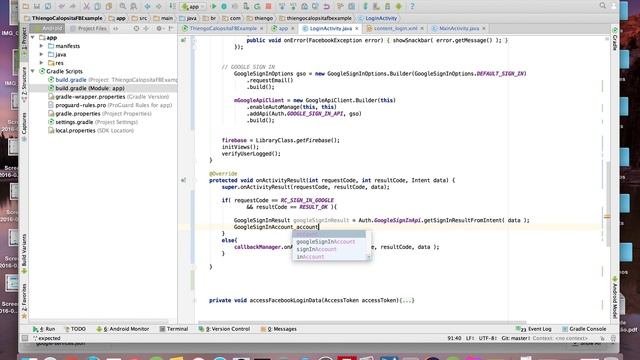
Task: Select the settings.gradle file
Action: point(93,122)
